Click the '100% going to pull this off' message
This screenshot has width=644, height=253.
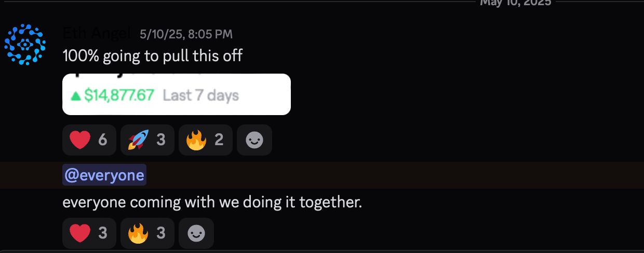(152, 55)
